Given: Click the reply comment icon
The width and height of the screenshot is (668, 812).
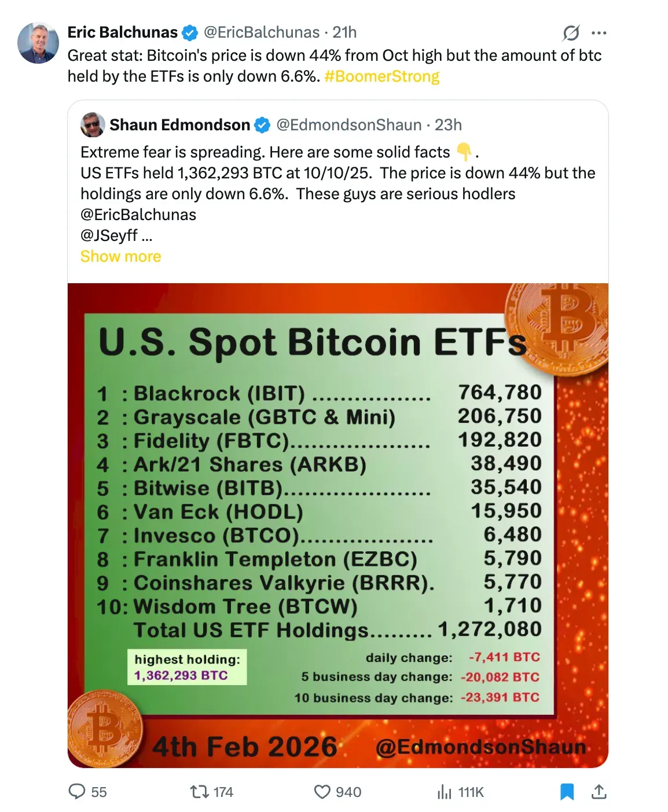Looking at the screenshot, I should pyautogui.click(x=77, y=791).
